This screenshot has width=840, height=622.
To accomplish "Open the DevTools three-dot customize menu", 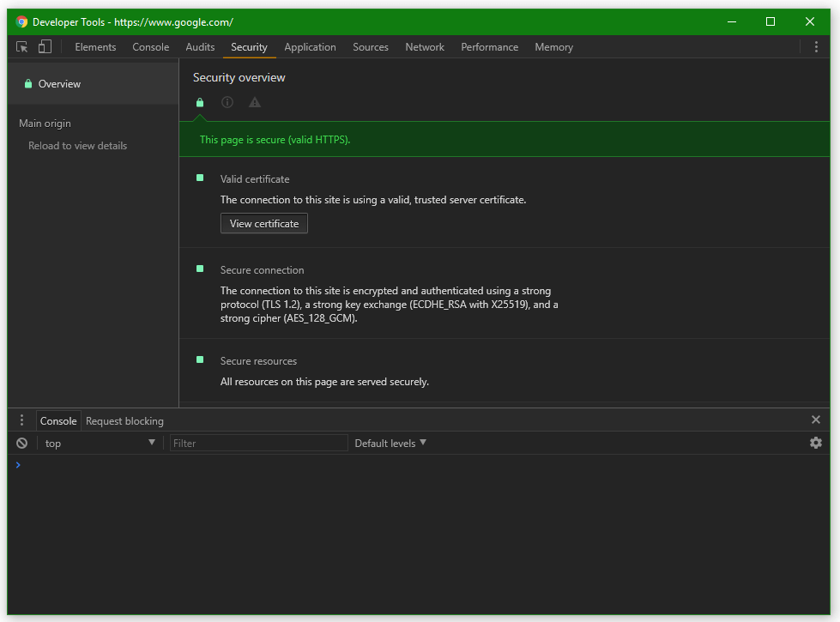I will pos(816,47).
